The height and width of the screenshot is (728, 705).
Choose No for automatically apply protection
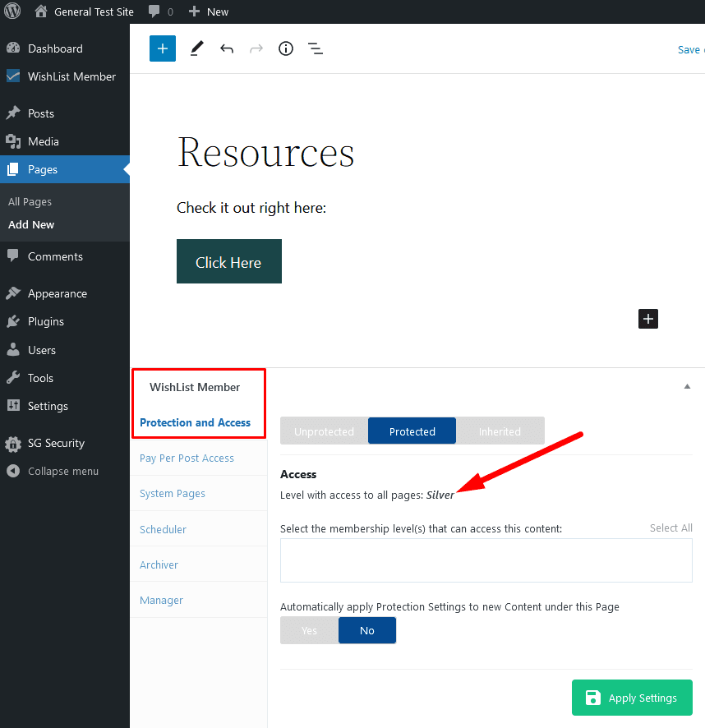pyautogui.click(x=367, y=630)
